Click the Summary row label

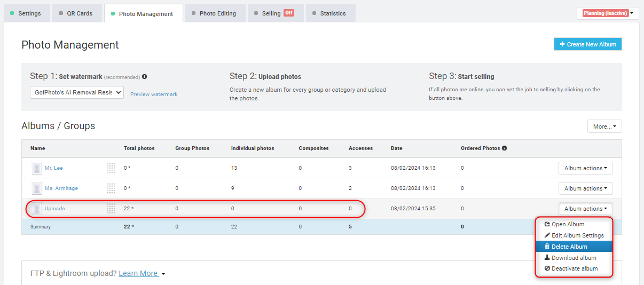41,227
